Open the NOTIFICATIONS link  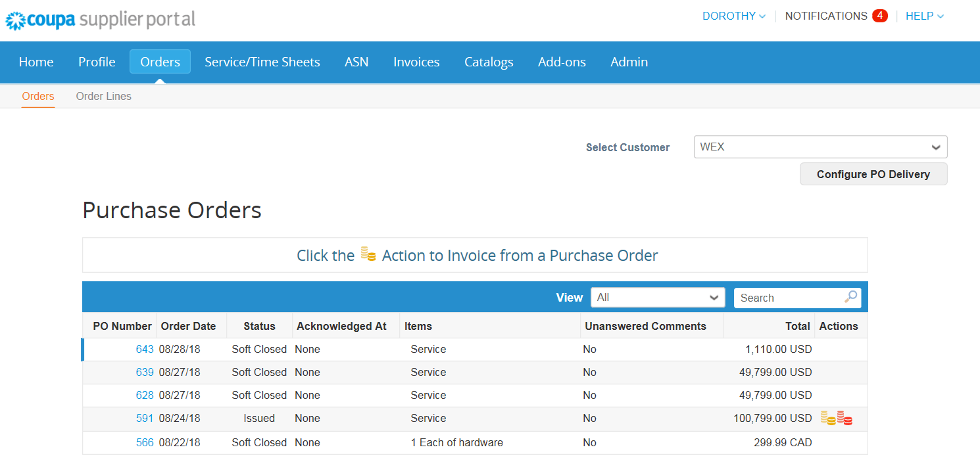point(826,16)
